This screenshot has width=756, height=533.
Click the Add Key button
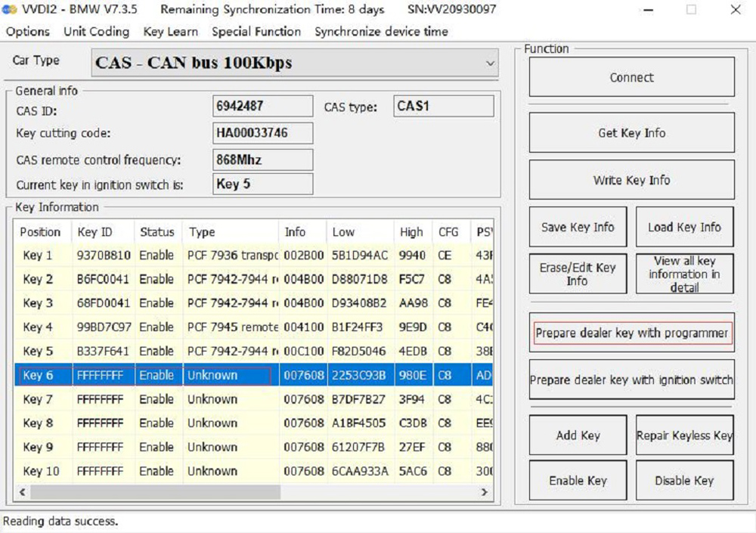[578, 435]
